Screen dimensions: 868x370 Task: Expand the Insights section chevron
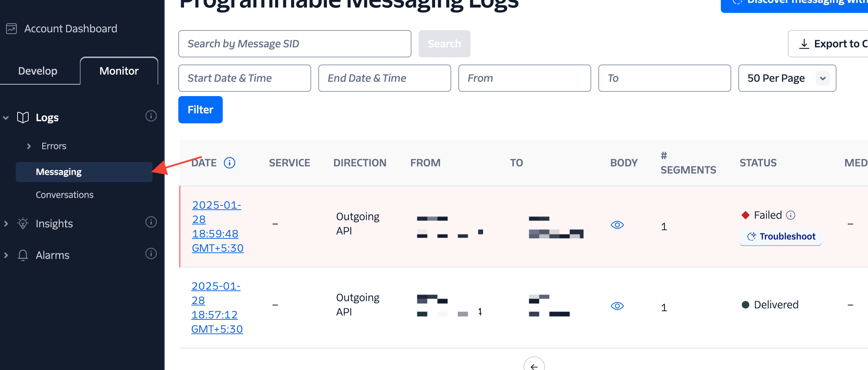(x=6, y=224)
